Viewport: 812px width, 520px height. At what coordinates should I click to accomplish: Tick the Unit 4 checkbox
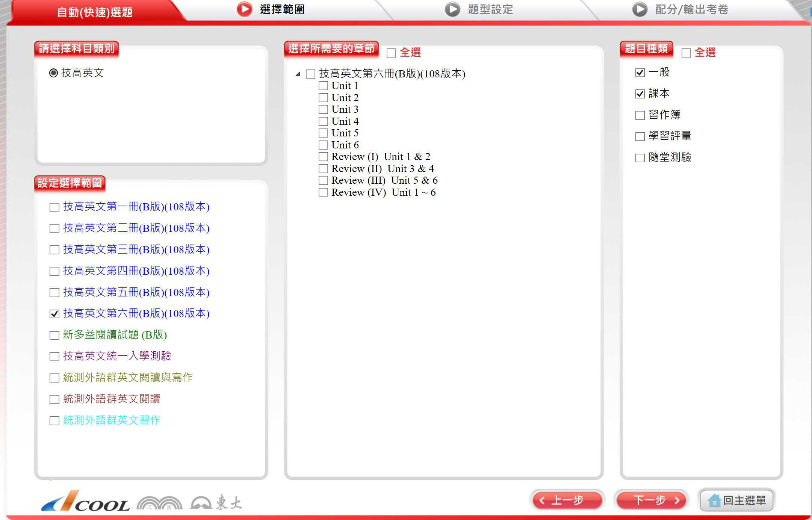tap(323, 121)
